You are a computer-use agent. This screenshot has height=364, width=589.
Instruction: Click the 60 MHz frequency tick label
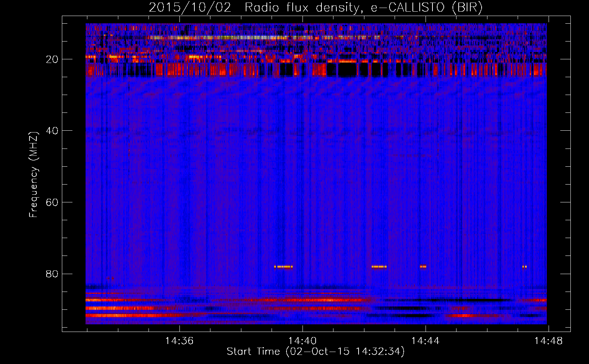tap(52, 202)
